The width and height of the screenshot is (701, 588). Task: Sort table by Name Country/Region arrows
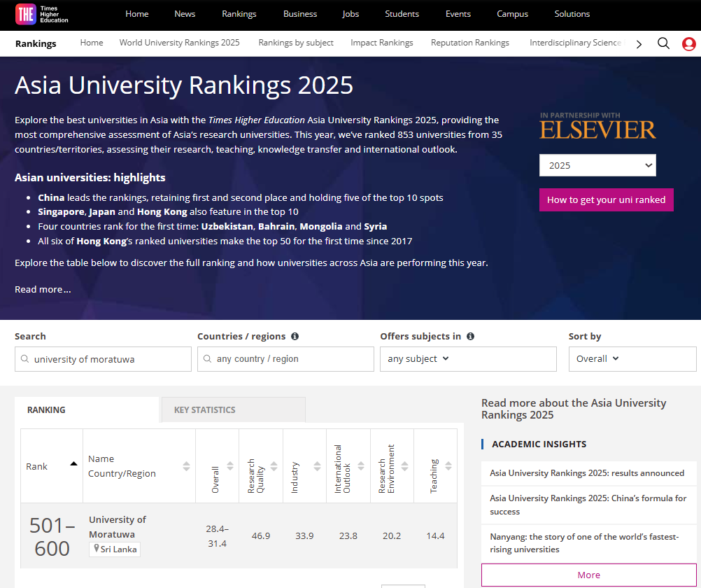click(x=186, y=466)
